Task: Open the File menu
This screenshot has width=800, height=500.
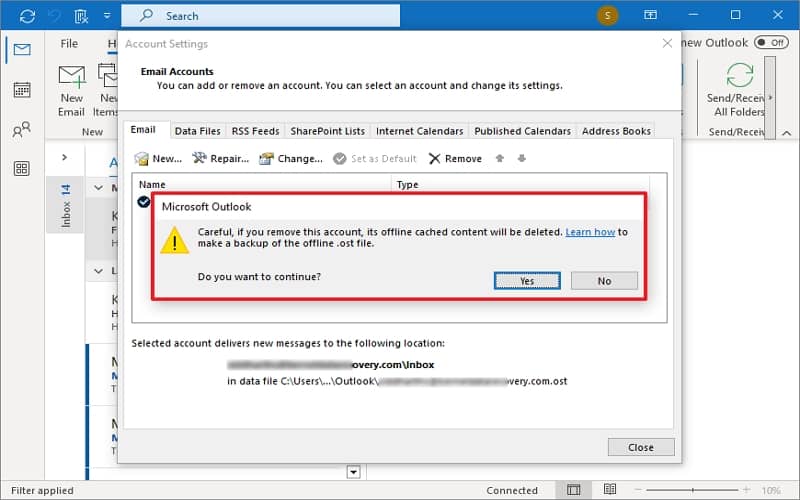Action: click(x=69, y=44)
